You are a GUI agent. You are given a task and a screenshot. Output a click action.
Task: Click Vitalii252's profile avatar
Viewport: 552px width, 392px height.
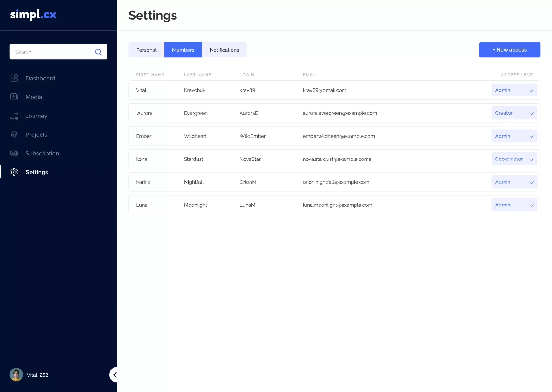pyautogui.click(x=16, y=374)
